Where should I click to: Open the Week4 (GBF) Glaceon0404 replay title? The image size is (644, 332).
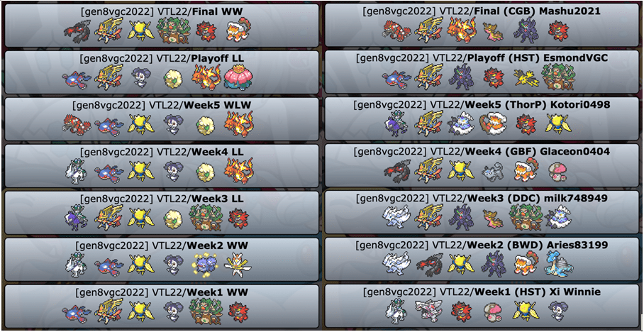coord(482,152)
